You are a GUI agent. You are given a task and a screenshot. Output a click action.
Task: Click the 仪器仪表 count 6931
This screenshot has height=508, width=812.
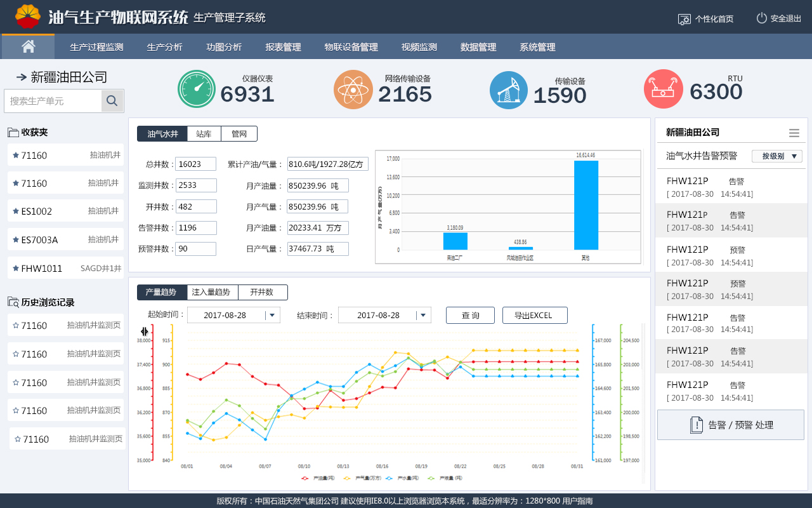(x=247, y=95)
